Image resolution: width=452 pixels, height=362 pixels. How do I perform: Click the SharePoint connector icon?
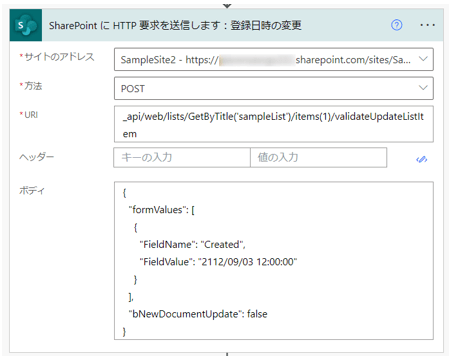pos(26,25)
